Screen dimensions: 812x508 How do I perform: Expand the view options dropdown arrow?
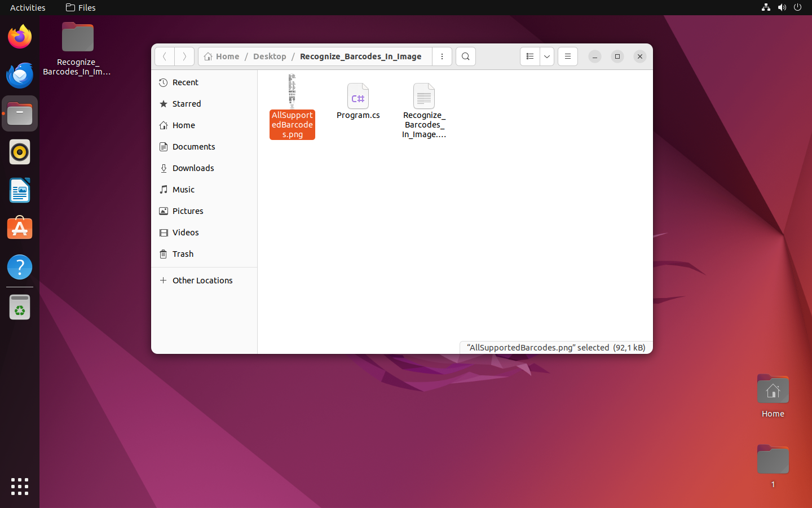[546, 56]
